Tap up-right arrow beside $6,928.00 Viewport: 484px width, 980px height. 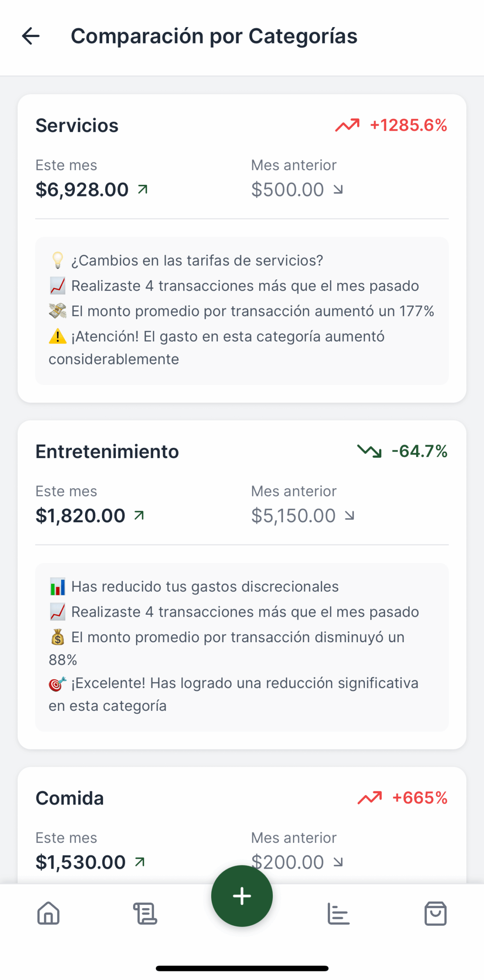(x=143, y=189)
